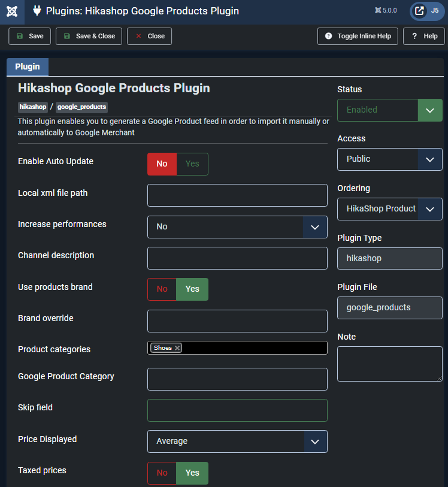Open the Access Public dropdown
This screenshot has width=448, height=487.
point(390,159)
